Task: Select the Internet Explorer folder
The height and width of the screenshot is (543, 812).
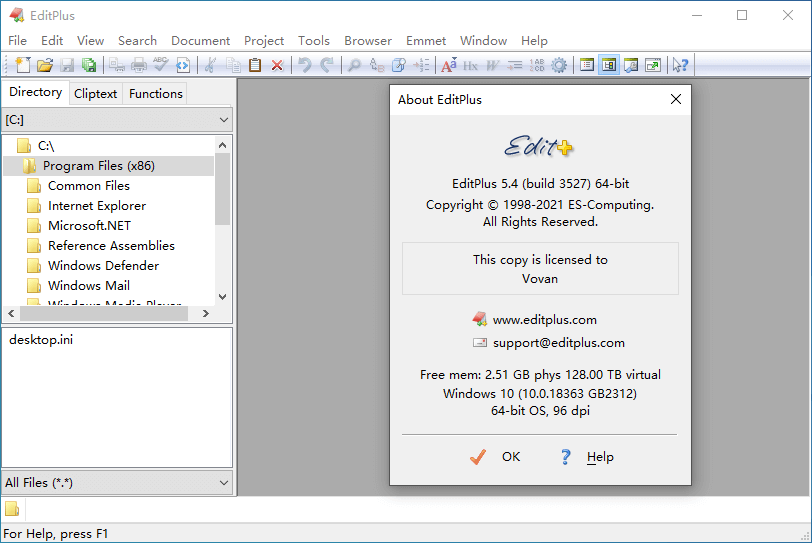Action: point(97,206)
